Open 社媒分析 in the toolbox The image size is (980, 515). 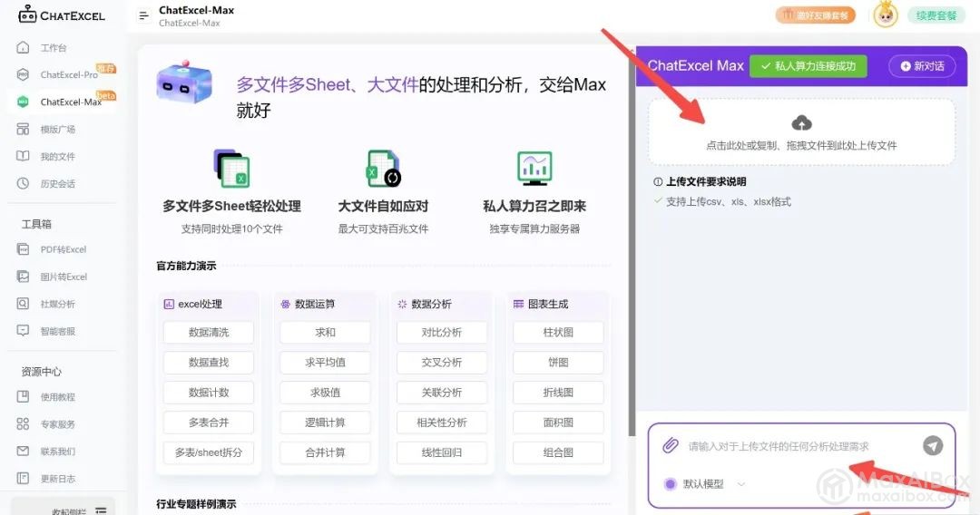tap(57, 304)
